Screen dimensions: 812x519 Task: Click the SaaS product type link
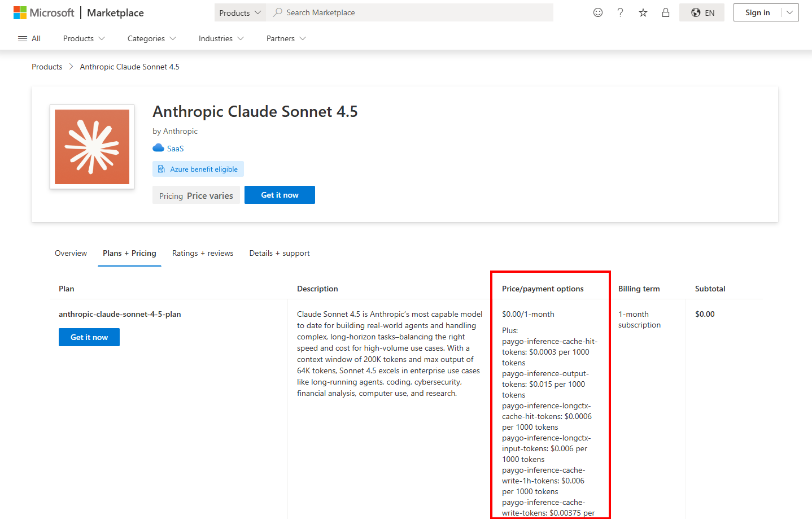click(176, 149)
